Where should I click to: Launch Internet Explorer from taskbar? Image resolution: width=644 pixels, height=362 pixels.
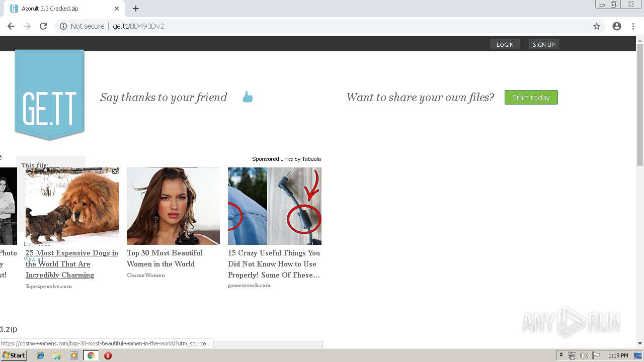pyautogui.click(x=40, y=355)
